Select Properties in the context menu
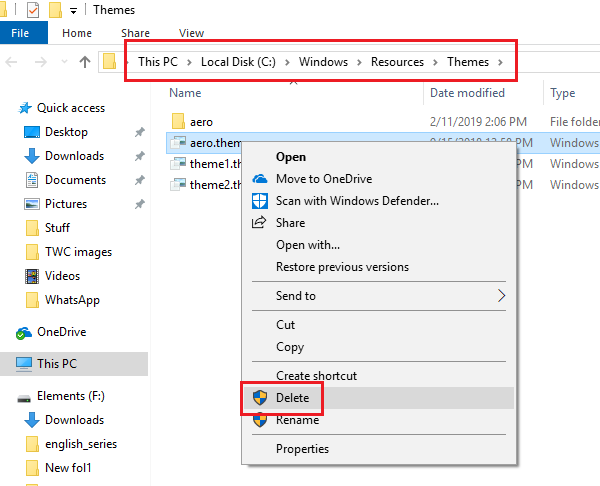 coord(303,449)
